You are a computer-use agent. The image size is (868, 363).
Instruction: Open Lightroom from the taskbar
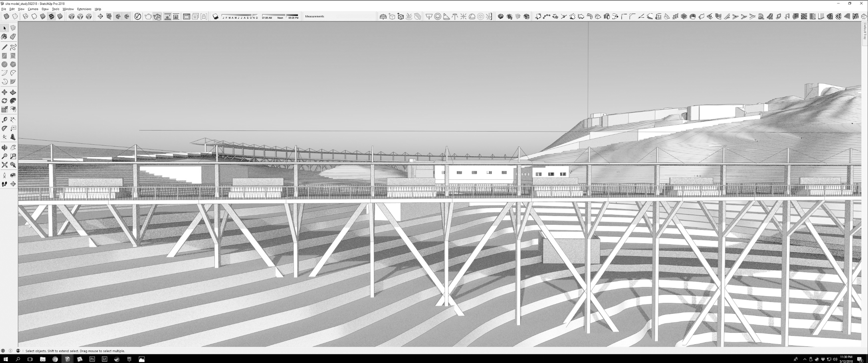coord(105,359)
